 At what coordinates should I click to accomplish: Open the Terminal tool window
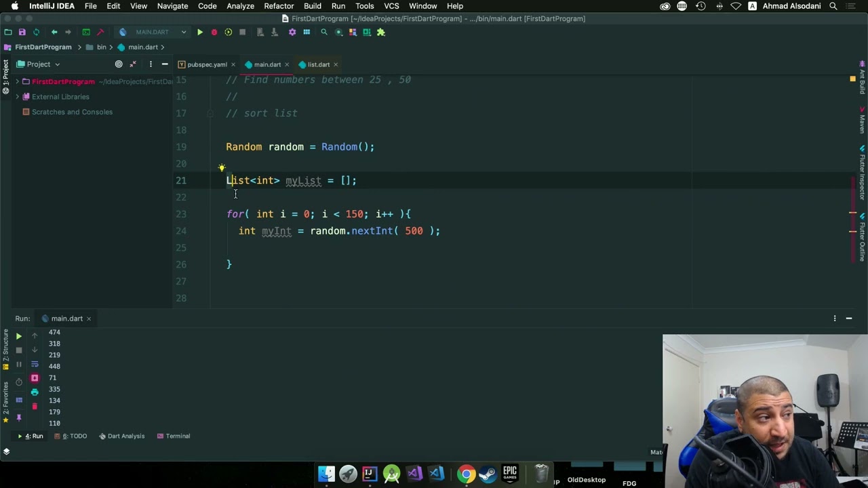coord(174,436)
